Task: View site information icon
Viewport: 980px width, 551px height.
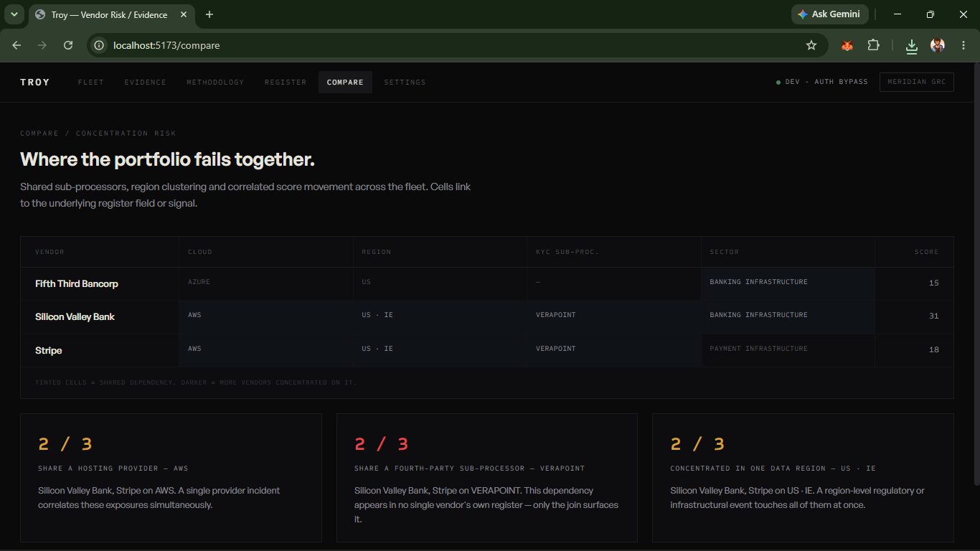Action: [x=100, y=45]
